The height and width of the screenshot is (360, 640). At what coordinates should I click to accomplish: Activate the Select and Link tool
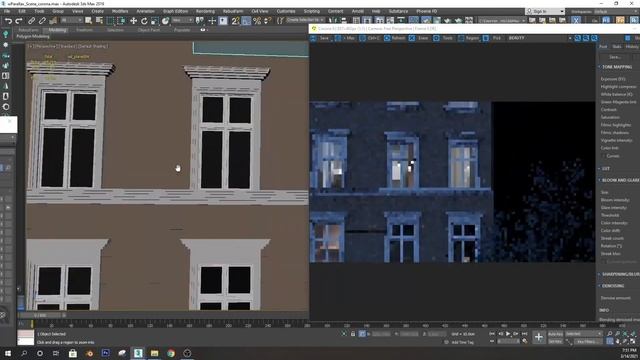pos(31,20)
